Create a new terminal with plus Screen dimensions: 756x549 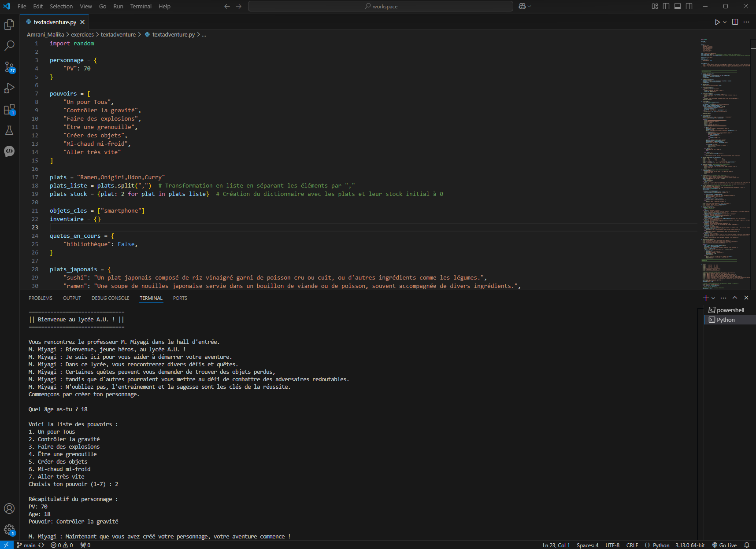(x=706, y=298)
